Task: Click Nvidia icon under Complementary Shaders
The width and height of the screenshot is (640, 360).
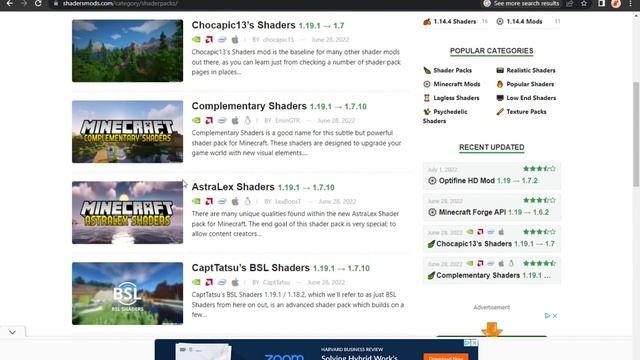Action: [x=196, y=120]
